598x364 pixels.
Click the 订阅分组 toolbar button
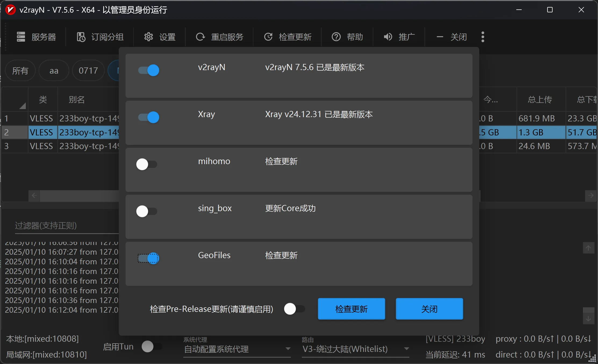coord(100,37)
